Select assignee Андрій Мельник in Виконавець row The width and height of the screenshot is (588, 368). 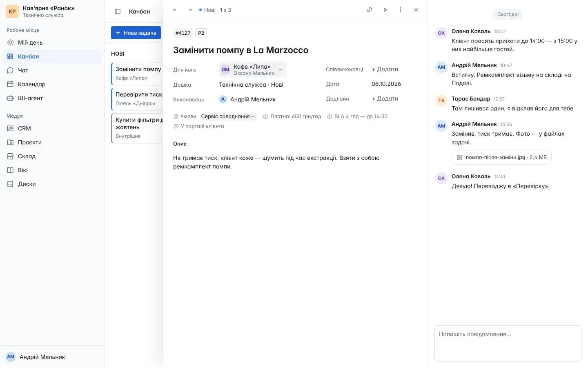[x=247, y=99]
